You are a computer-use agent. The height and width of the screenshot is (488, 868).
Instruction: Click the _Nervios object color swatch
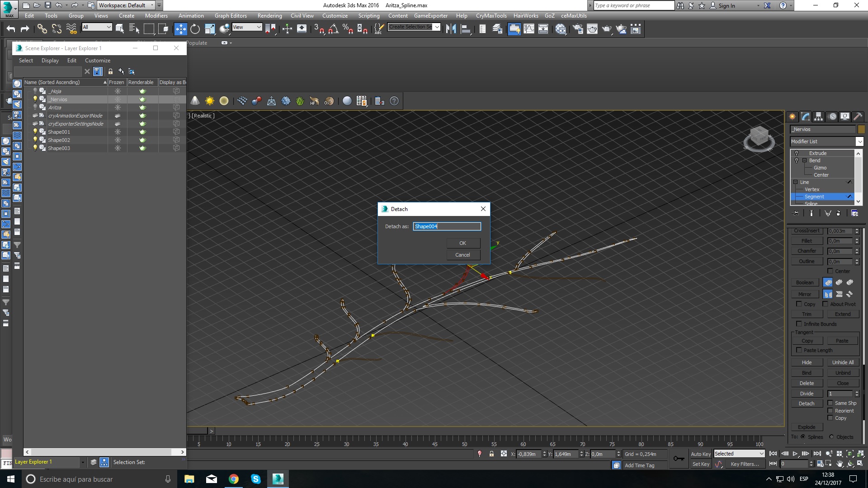click(861, 129)
